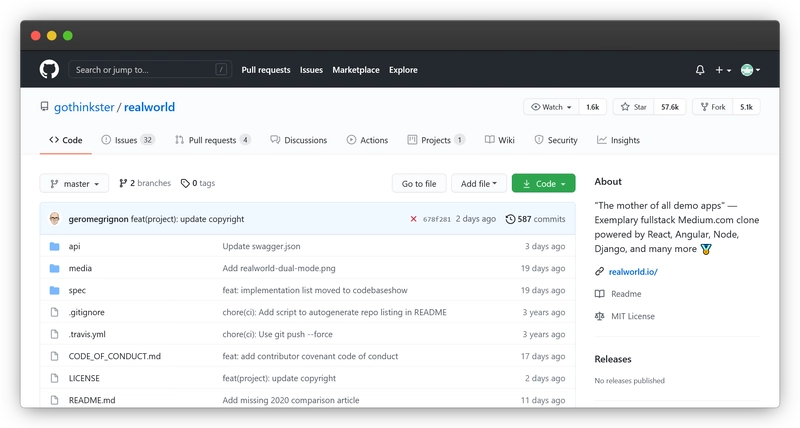The width and height of the screenshot is (800, 428).
Task: View the 57.6k stargazers count
Action: click(670, 107)
